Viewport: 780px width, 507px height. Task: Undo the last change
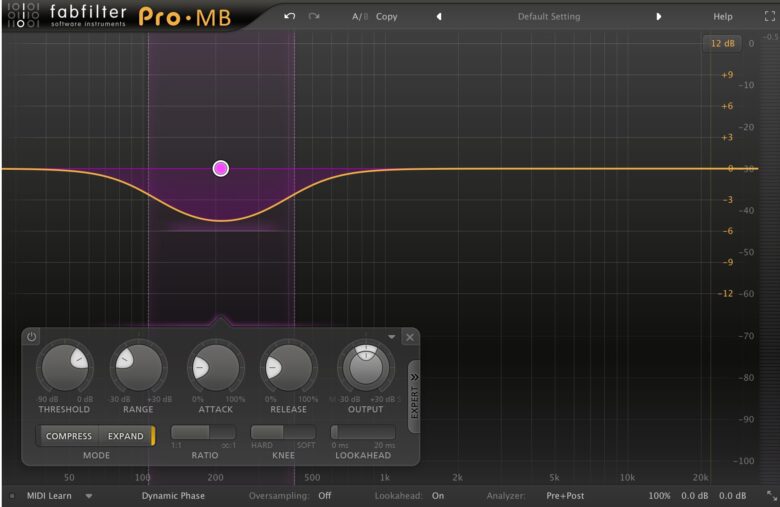pyautogui.click(x=290, y=16)
